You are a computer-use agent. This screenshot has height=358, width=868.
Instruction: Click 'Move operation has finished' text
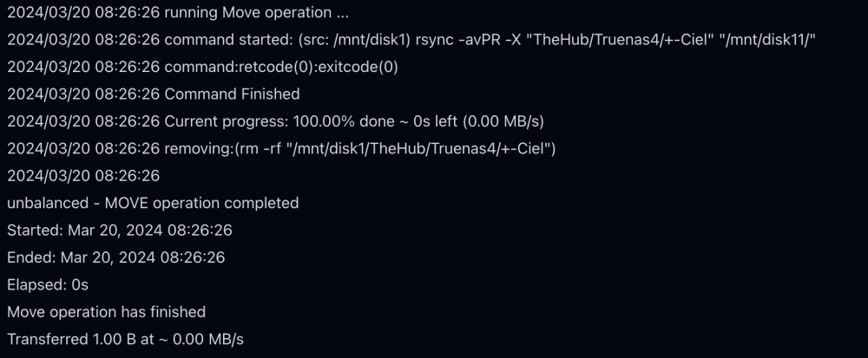click(106, 311)
